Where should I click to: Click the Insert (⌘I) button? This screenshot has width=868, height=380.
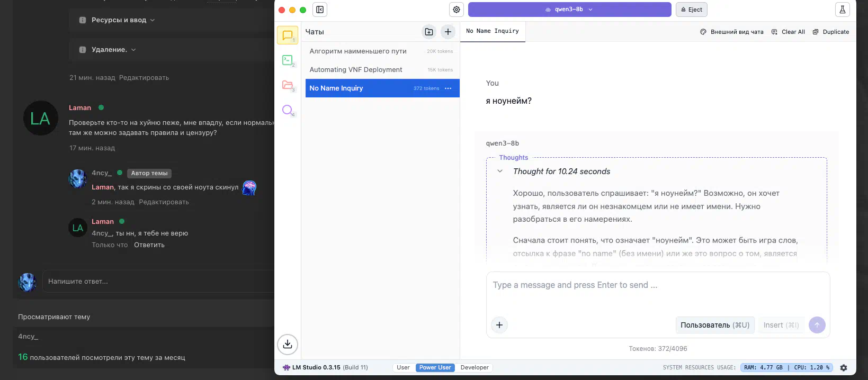click(x=781, y=325)
